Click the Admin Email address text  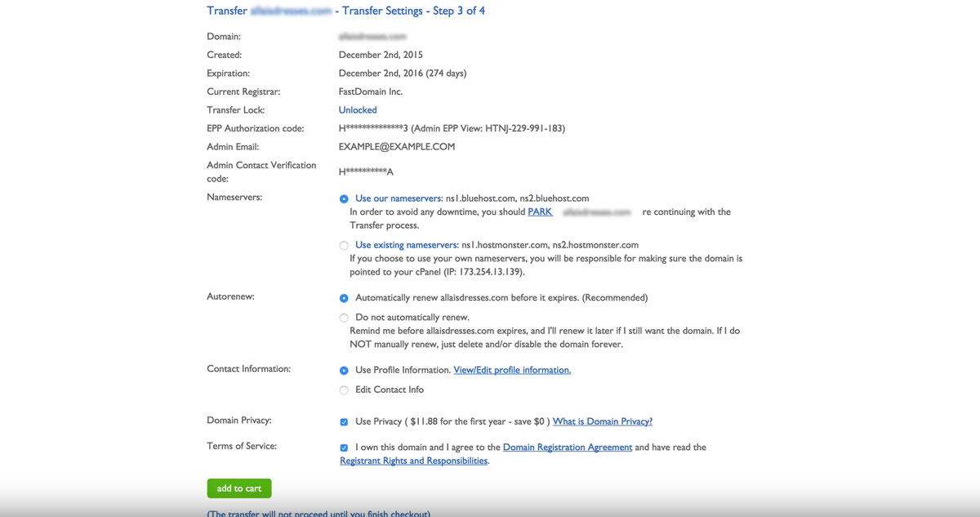[x=397, y=146]
